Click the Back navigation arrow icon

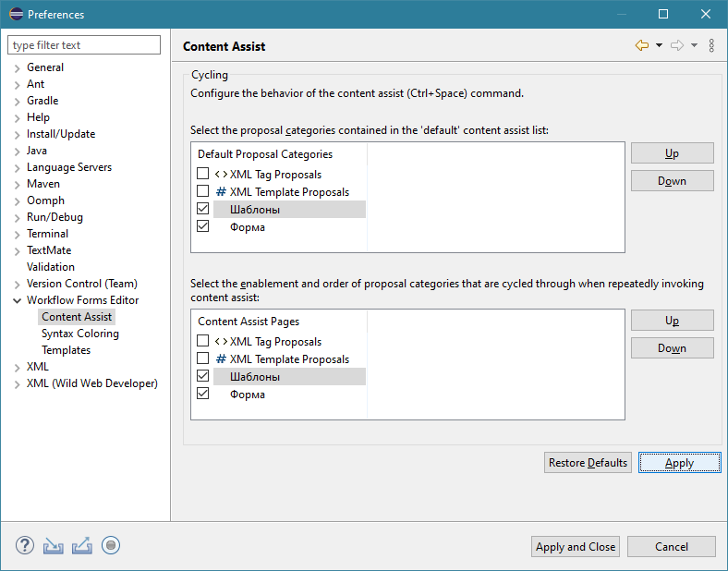(642, 45)
